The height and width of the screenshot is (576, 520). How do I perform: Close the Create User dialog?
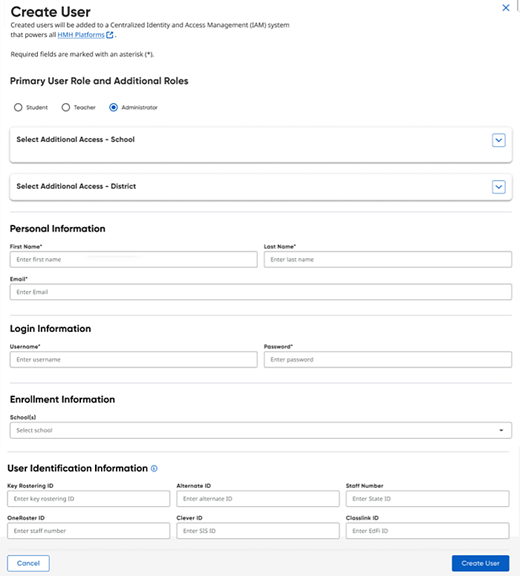(506, 8)
